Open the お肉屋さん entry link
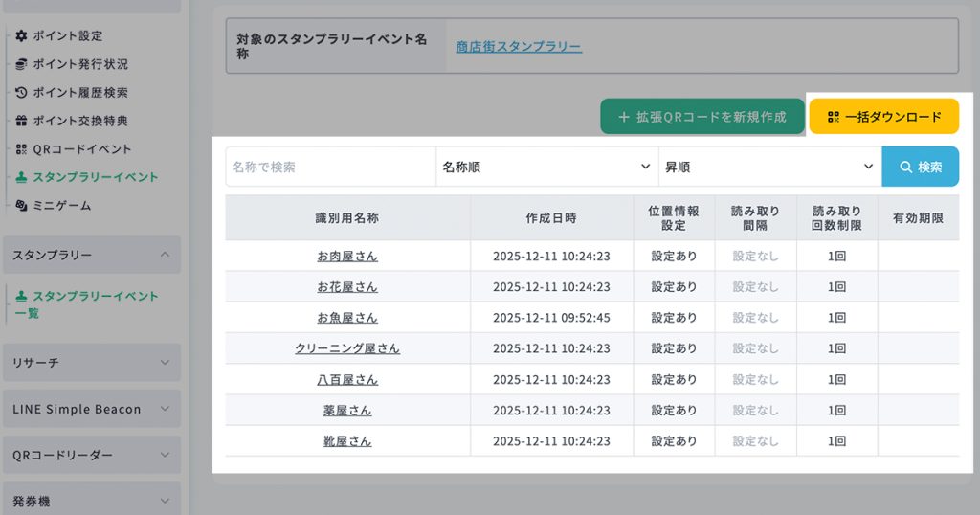 point(347,257)
